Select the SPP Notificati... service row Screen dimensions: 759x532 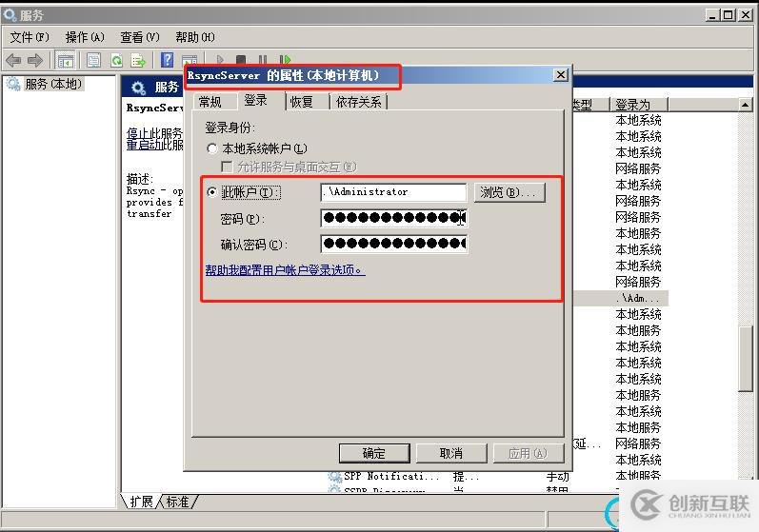click(x=392, y=477)
